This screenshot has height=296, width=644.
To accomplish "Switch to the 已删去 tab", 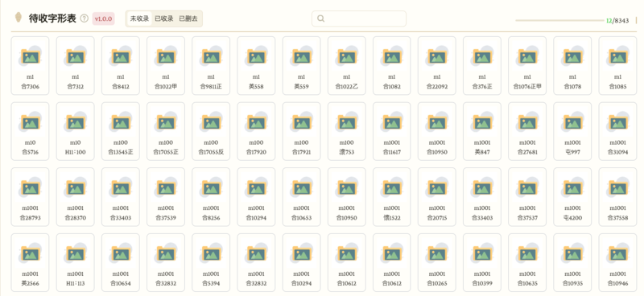I will pyautogui.click(x=188, y=18).
